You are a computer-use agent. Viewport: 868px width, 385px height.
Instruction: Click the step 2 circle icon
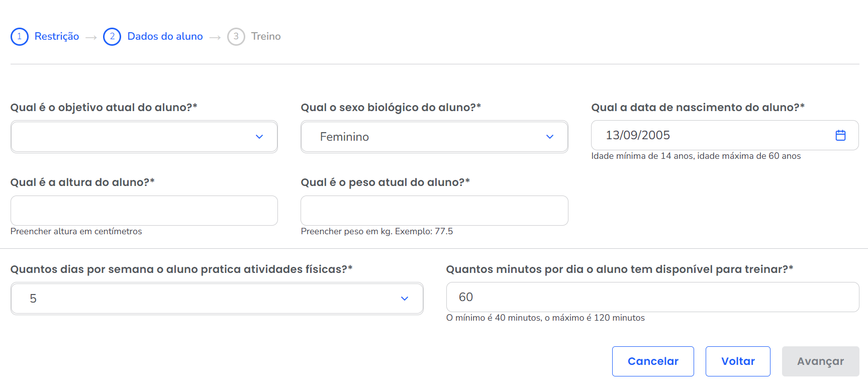pyautogui.click(x=112, y=37)
